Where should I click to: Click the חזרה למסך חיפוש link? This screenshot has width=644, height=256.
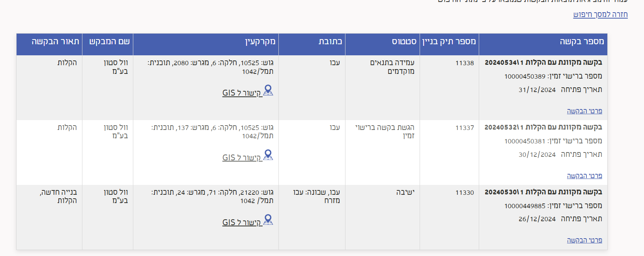point(600,15)
